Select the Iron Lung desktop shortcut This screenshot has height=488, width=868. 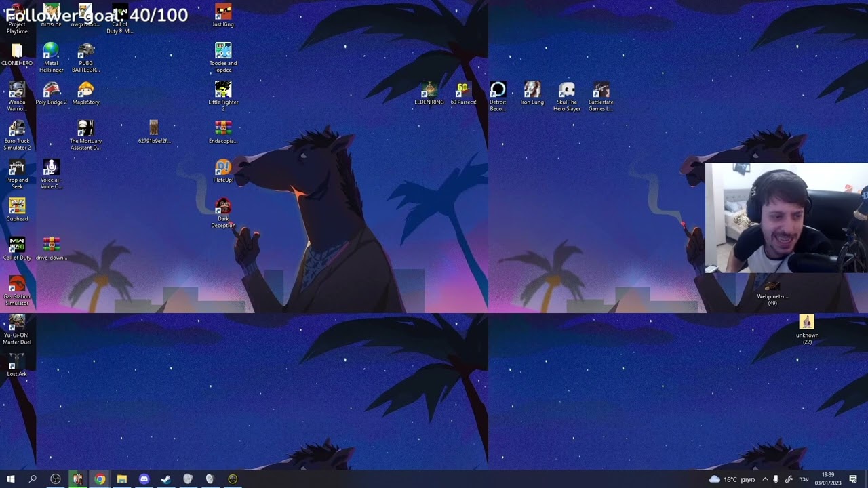tap(532, 94)
